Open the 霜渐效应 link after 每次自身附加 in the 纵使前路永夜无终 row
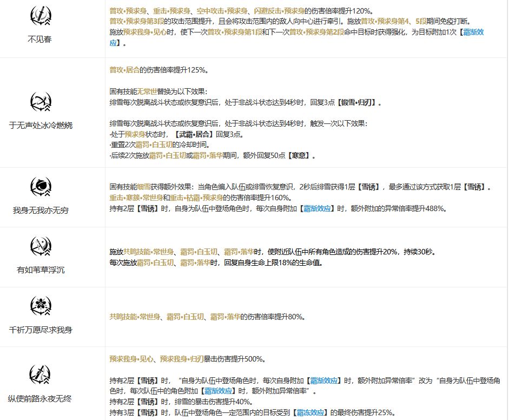Viewport: 509px width, 420px height. [324, 380]
